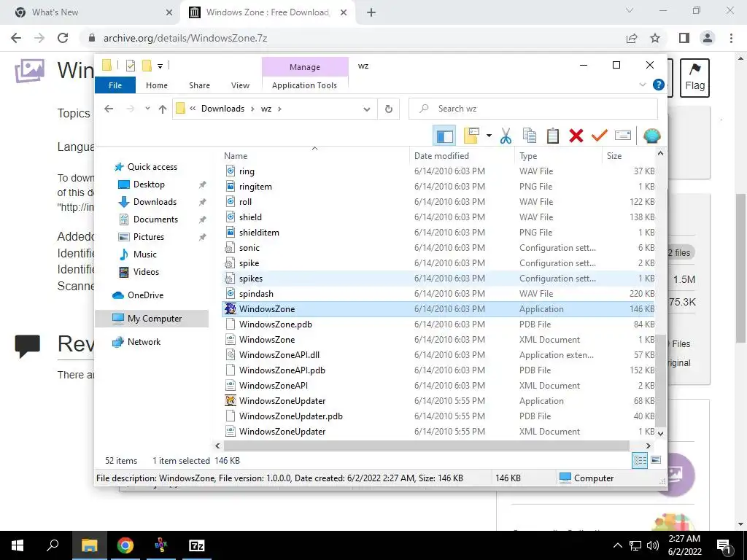
Task: Go back in Explorer history
Action: pos(109,109)
